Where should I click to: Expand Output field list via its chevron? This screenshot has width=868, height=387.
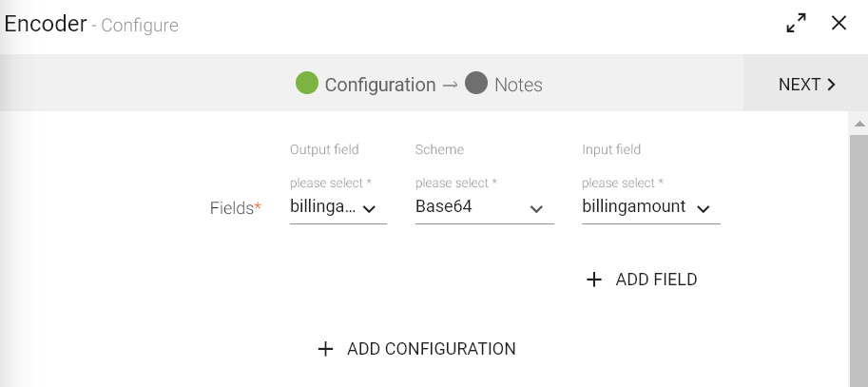tap(369, 208)
